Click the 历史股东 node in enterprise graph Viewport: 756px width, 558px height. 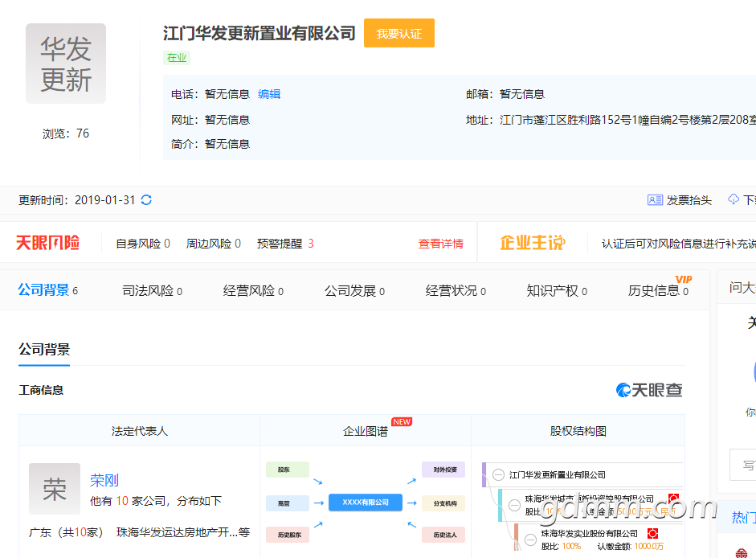coord(288,535)
